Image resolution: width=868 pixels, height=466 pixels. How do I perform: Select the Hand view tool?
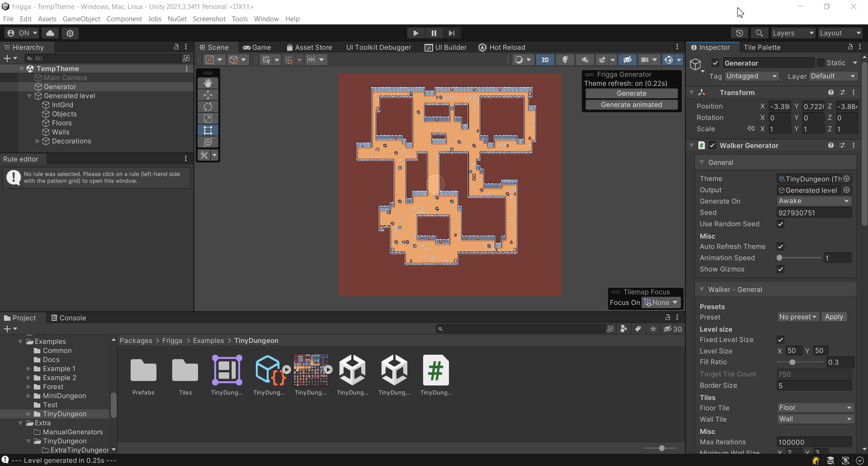pos(208,83)
